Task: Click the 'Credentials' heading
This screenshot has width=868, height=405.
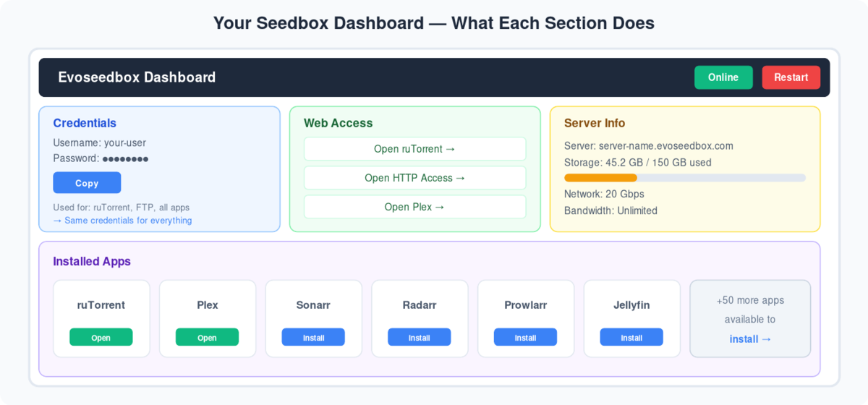Action: [85, 123]
